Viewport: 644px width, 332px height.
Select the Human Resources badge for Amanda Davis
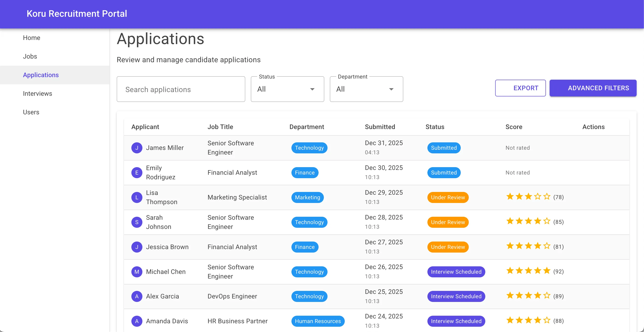[x=318, y=321]
